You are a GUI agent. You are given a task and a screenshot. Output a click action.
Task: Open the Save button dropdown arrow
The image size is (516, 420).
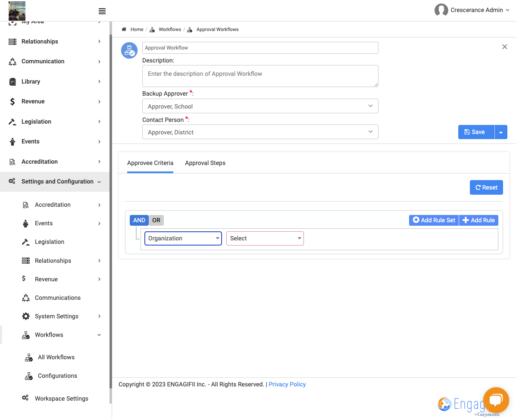(501, 132)
